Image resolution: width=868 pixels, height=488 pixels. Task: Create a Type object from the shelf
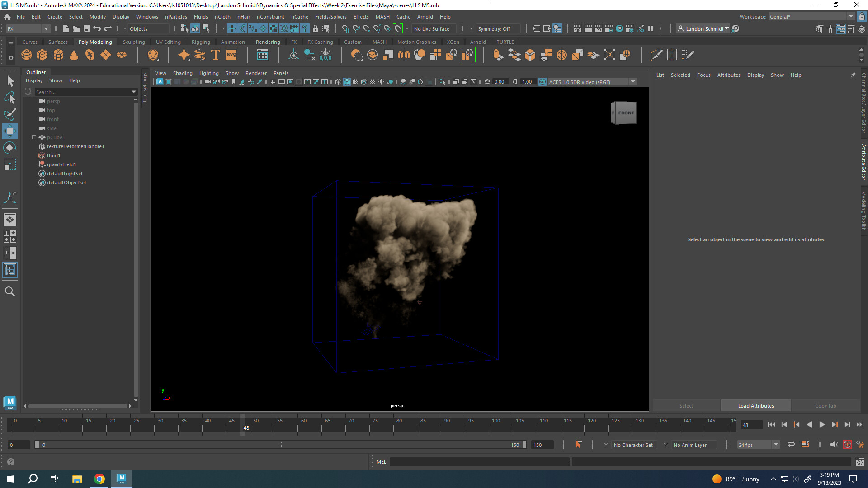(x=216, y=55)
